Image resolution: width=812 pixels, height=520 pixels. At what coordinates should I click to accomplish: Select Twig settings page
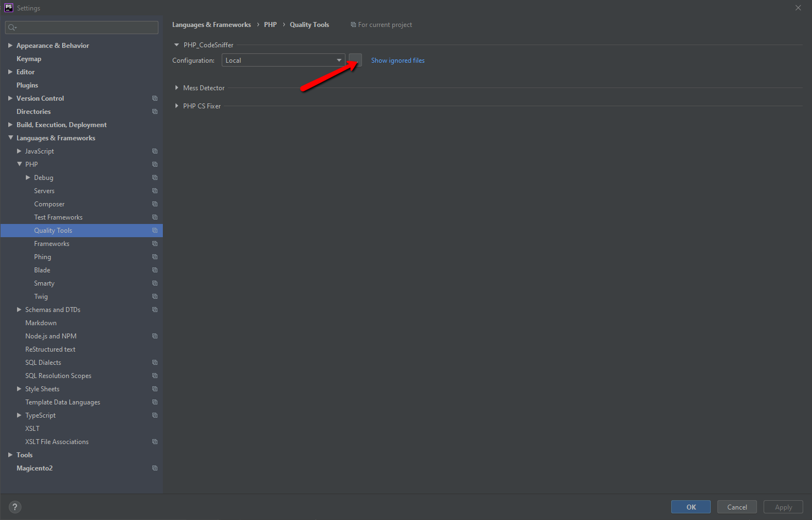click(x=41, y=297)
